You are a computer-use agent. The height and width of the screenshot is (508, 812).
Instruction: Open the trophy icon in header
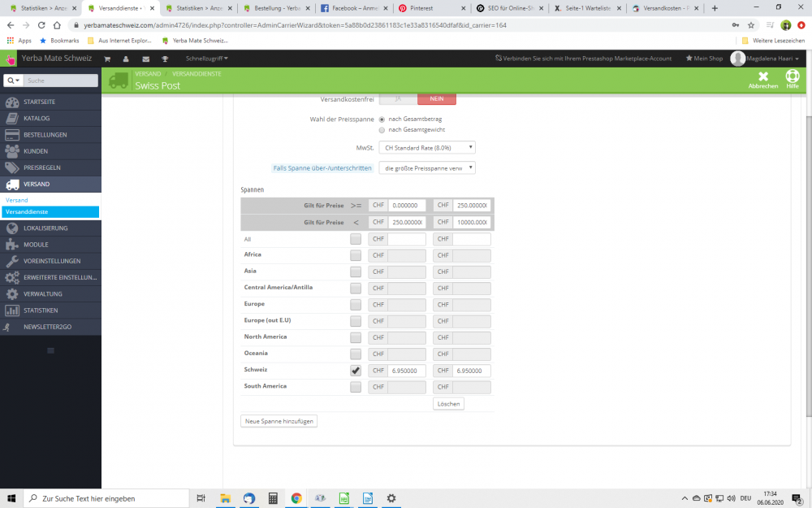pos(165,59)
